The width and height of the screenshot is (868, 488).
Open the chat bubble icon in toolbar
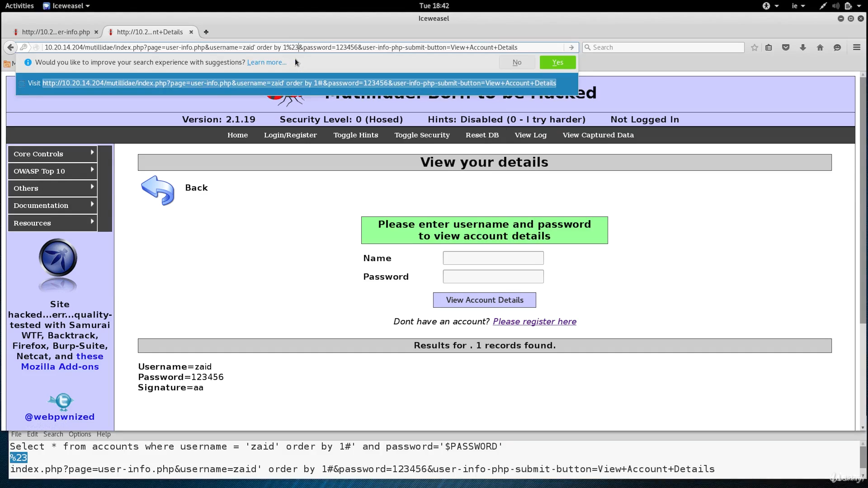tap(837, 47)
